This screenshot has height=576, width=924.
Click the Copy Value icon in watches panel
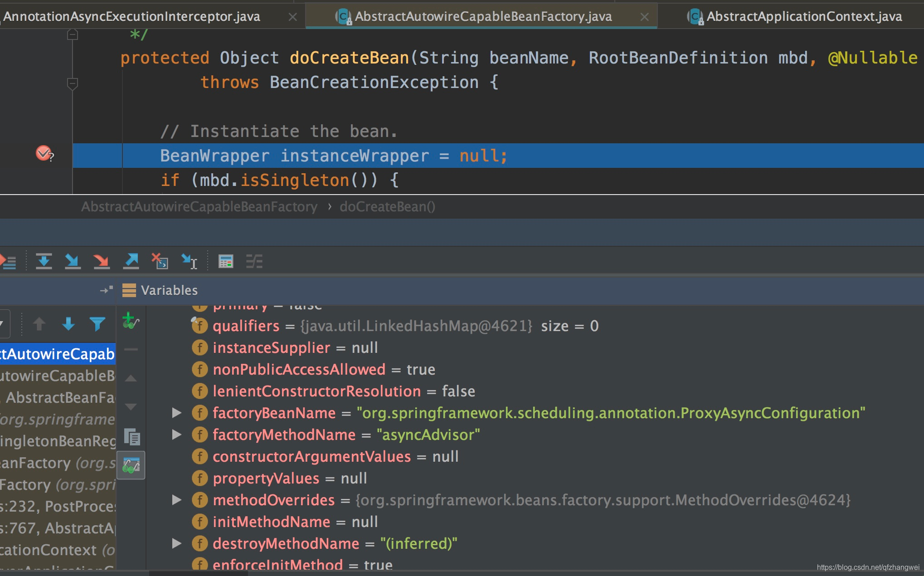pos(132,438)
